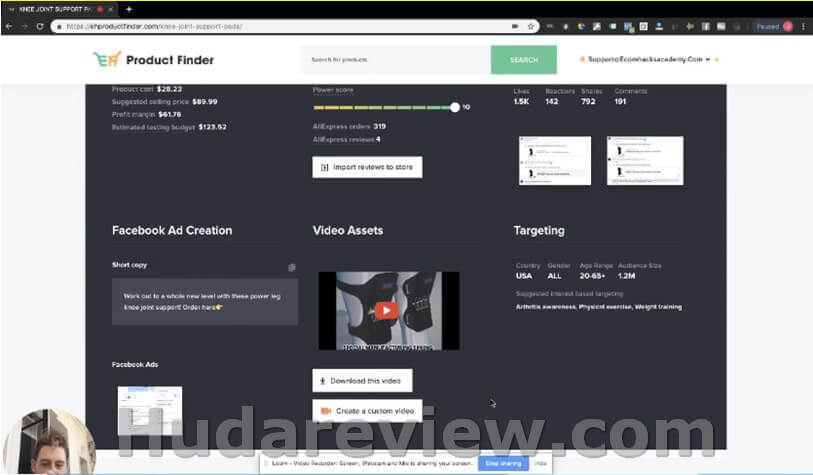Click the camera icon in the address bar

[515, 26]
